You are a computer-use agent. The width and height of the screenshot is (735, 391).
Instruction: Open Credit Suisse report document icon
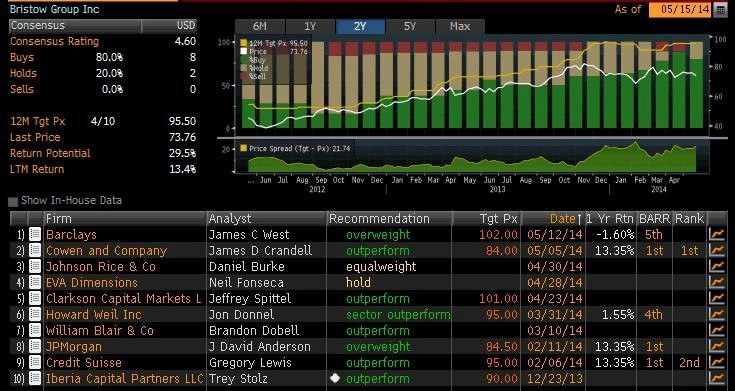coord(35,362)
